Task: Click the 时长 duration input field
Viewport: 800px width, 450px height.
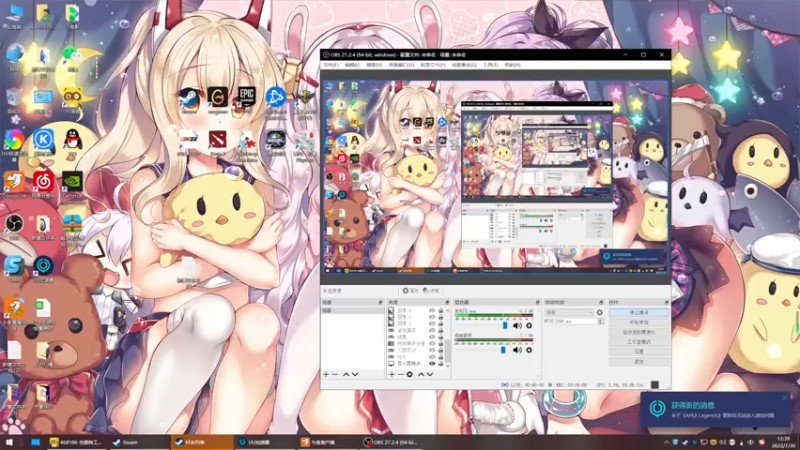Action: (577, 321)
